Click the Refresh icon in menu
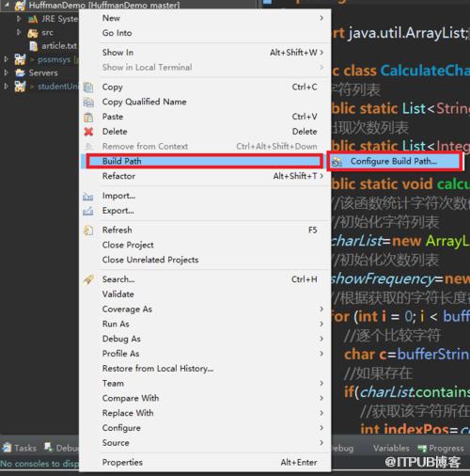Viewport: 470px width, 476px height. pos(88,230)
